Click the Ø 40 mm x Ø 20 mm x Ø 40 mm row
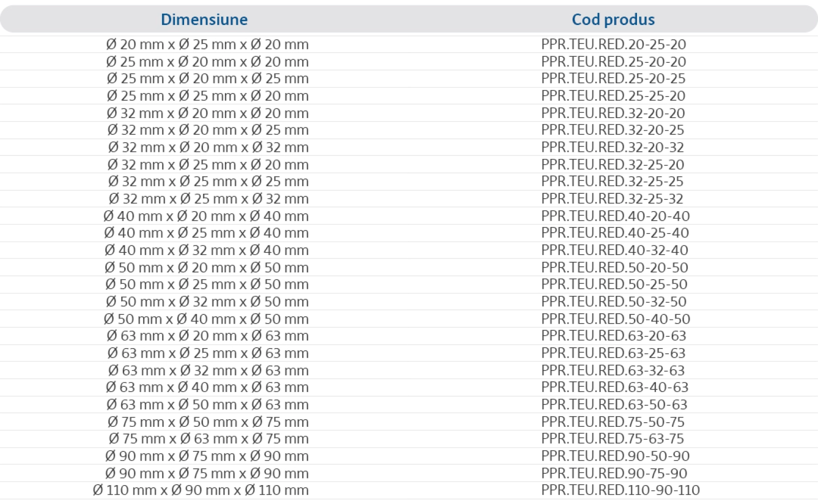Viewport: 818px width, 504px height. tap(409, 216)
